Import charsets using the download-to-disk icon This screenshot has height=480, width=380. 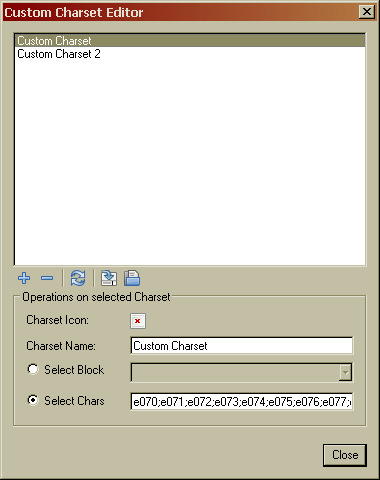[x=109, y=278]
